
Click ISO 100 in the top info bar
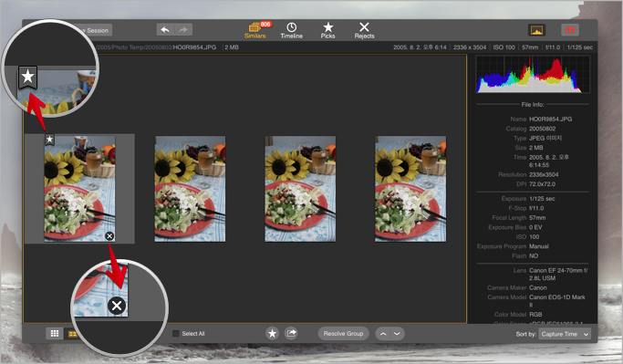pos(504,47)
